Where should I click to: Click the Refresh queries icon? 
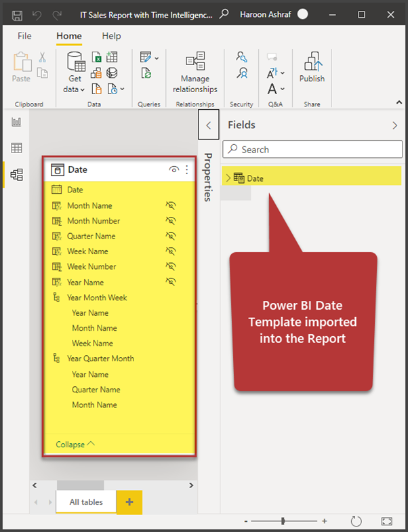[x=146, y=73]
